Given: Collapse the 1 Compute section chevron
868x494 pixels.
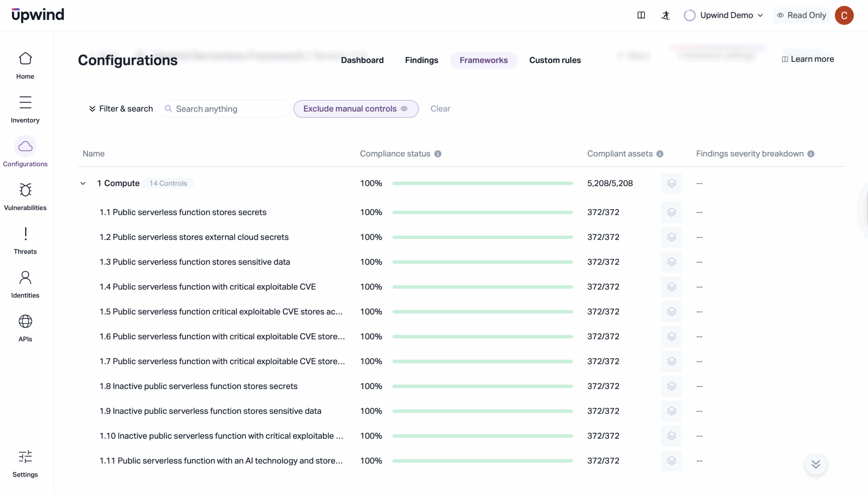Looking at the screenshot, I should point(83,183).
